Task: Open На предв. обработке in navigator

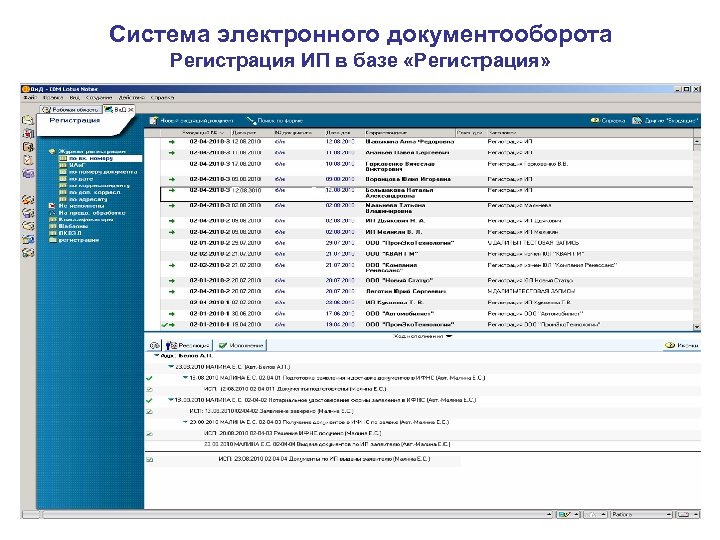Action: coord(92,213)
